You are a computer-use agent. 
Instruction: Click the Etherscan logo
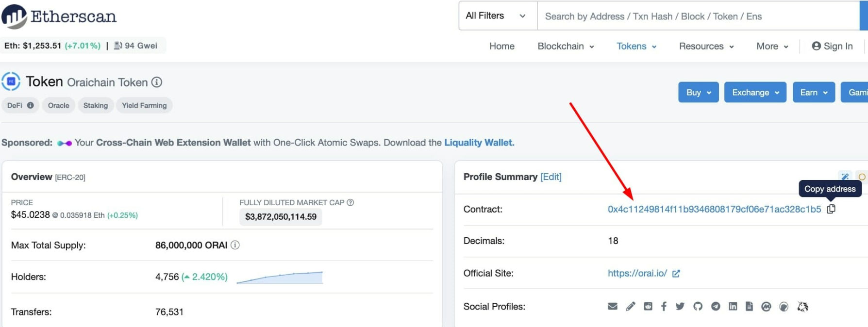(59, 16)
